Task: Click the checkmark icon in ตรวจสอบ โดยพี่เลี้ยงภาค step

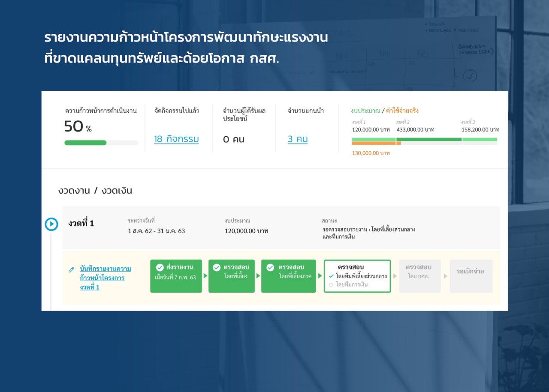Action: pyautogui.click(x=270, y=267)
